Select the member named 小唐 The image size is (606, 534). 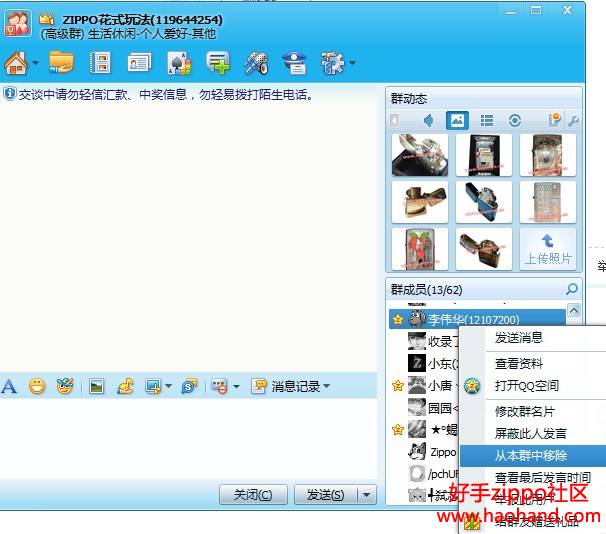[424, 386]
